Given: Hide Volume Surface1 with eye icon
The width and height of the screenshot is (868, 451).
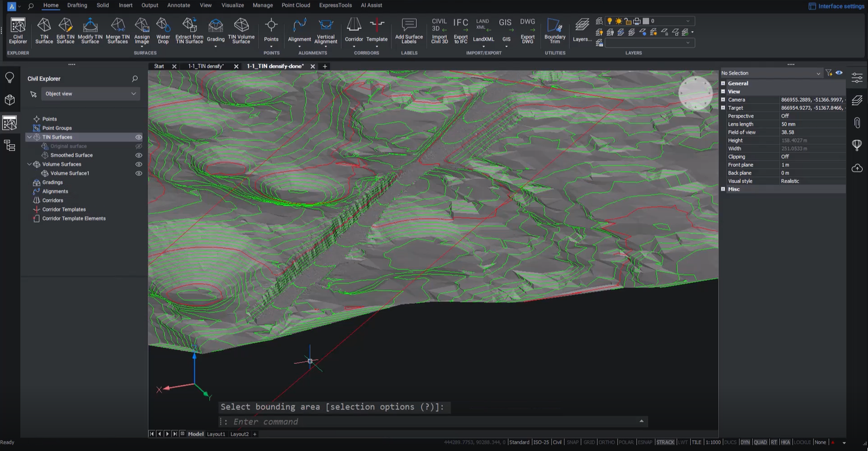Looking at the screenshot, I should coord(139,174).
